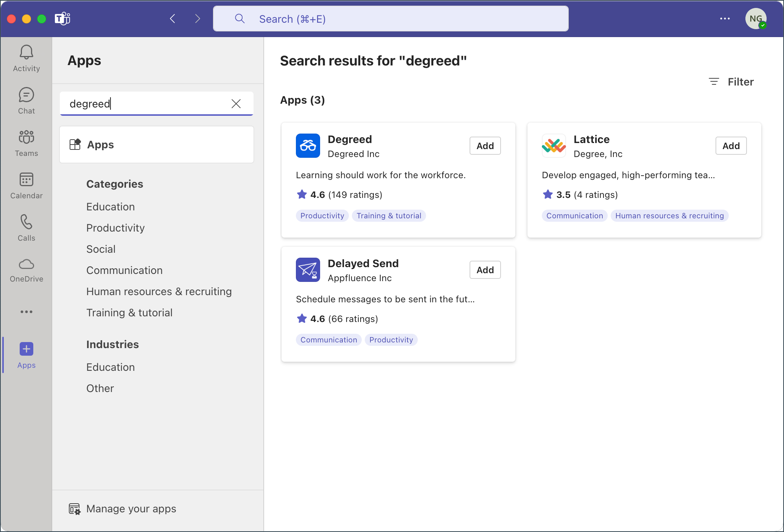Show more apps via sidebar ellipsis
Screen dimensions: 784x532
(26, 312)
